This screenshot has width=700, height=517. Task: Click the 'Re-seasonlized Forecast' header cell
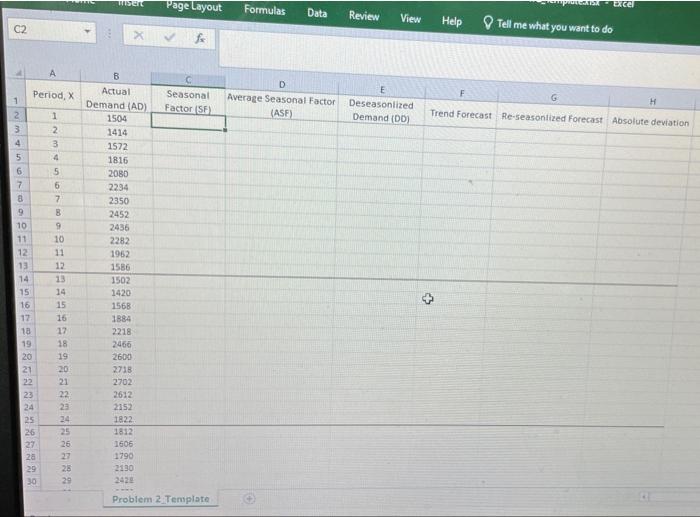[552, 119]
